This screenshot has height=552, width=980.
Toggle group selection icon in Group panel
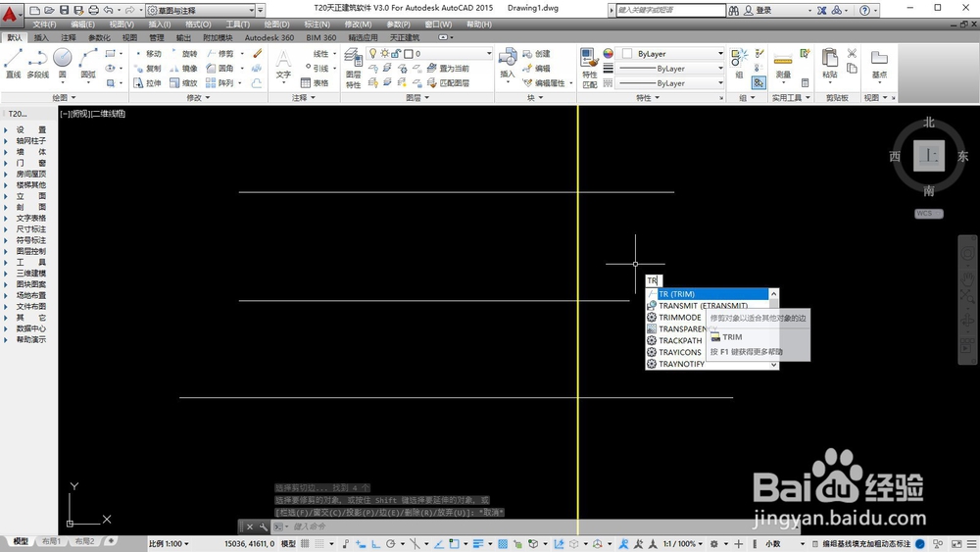click(759, 82)
